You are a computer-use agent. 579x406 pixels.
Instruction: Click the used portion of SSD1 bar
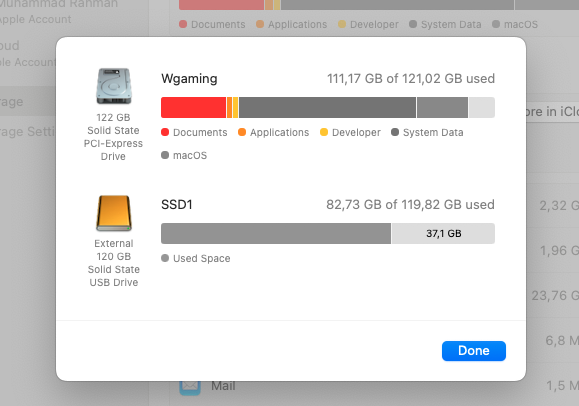click(276, 233)
